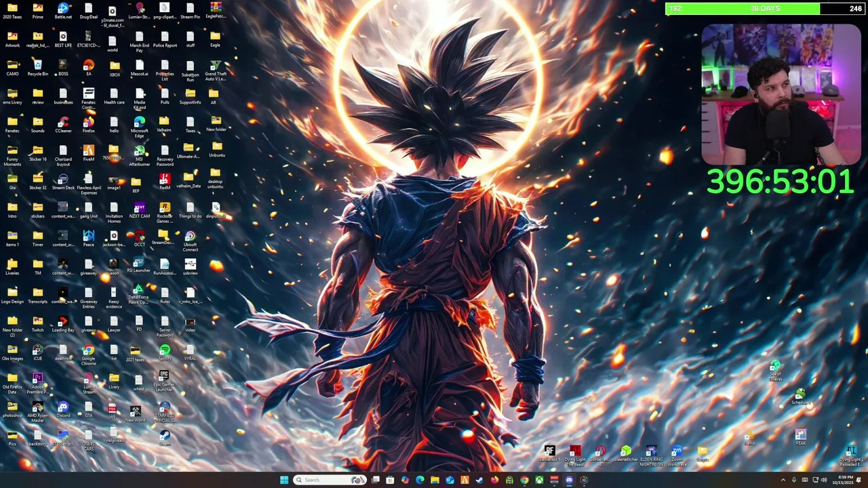Viewport: 868px width, 488px height.
Task: Launch RedM from the desktop
Action: click(x=165, y=181)
